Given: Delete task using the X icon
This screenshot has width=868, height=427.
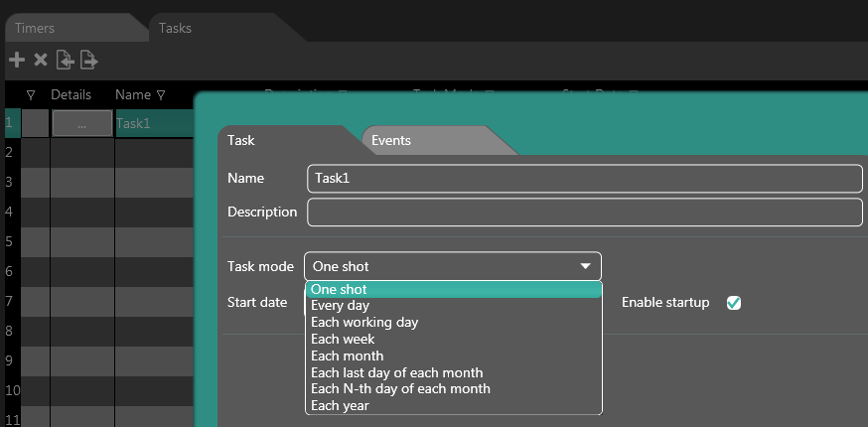Looking at the screenshot, I should pyautogui.click(x=41, y=60).
